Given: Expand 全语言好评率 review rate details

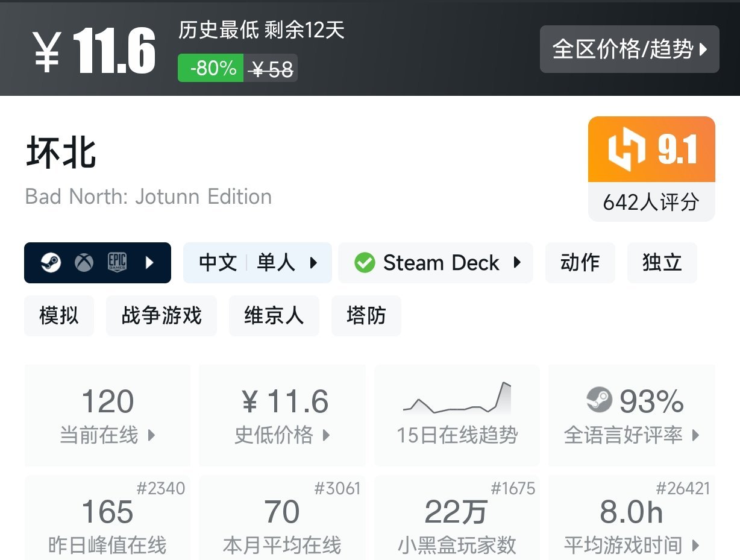Looking at the screenshot, I should (632, 436).
